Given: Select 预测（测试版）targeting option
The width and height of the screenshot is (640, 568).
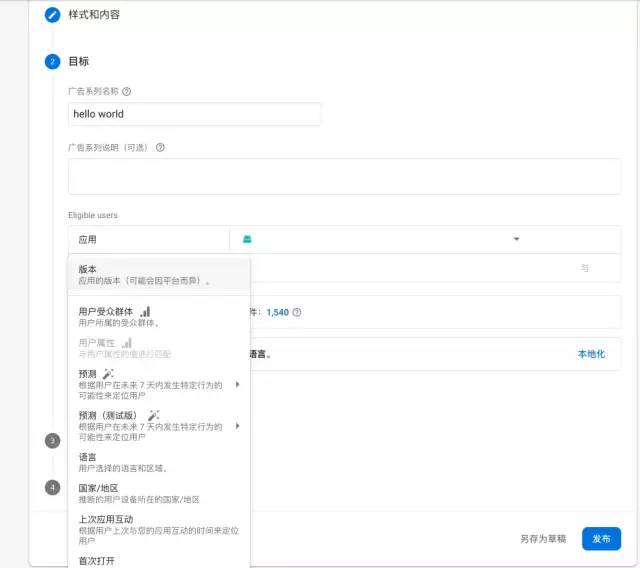Looking at the screenshot, I should pyautogui.click(x=159, y=426).
